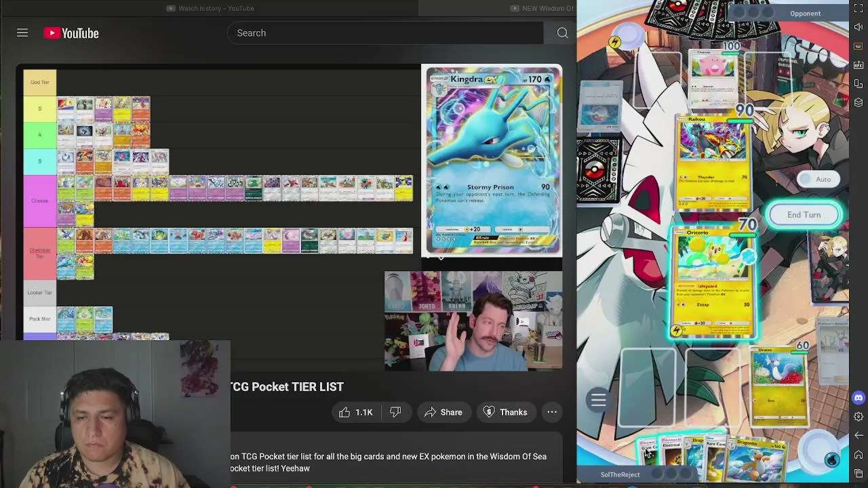Go to the YouTube home logo
868x488 pixels.
(71, 33)
